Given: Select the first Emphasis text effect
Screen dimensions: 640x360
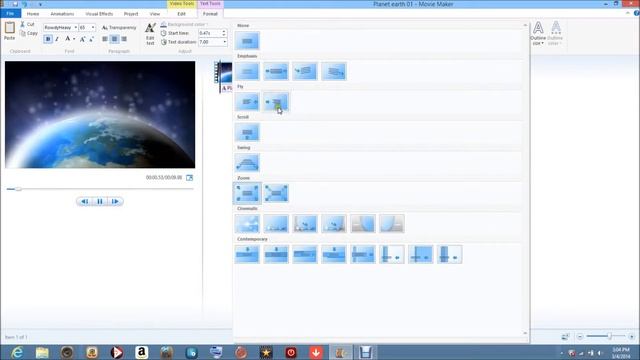Looking at the screenshot, I should point(247,71).
